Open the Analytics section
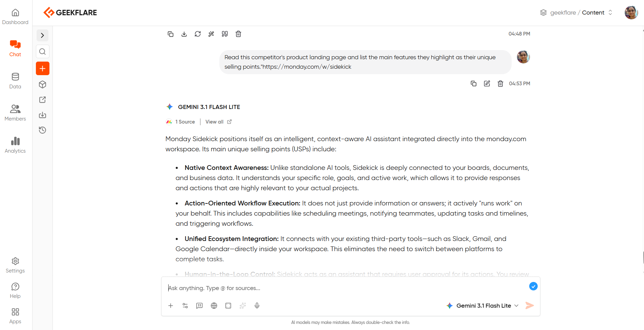This screenshot has width=644, height=330. click(x=15, y=145)
